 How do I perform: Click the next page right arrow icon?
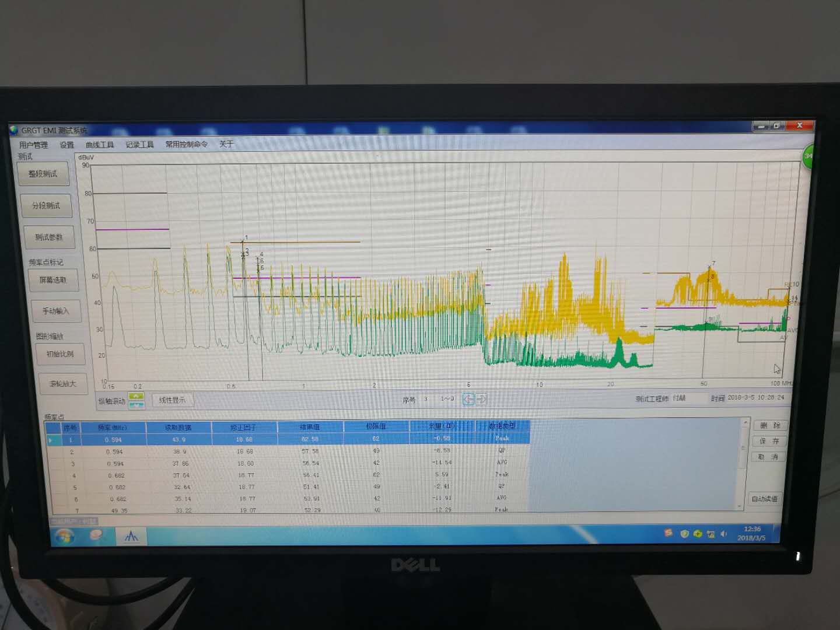tap(481, 399)
